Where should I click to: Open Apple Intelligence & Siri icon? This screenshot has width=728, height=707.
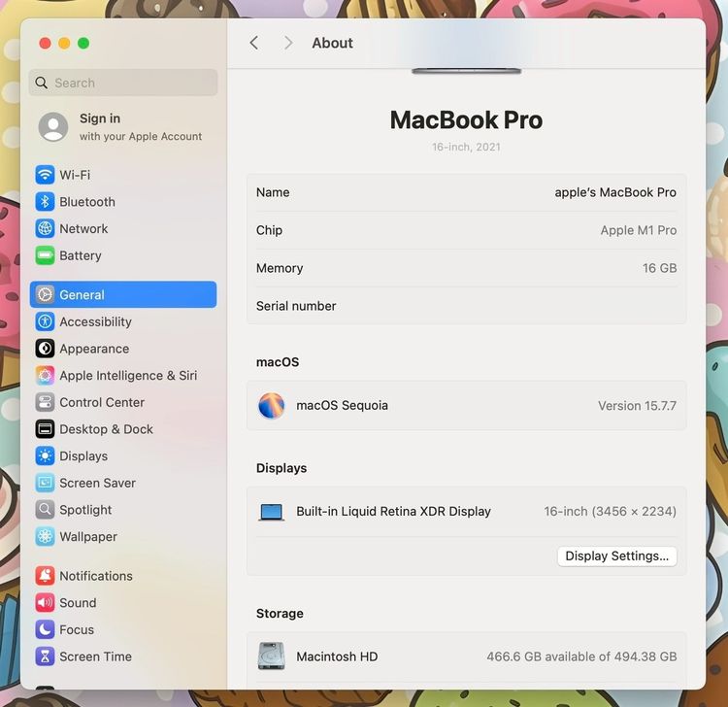click(45, 376)
